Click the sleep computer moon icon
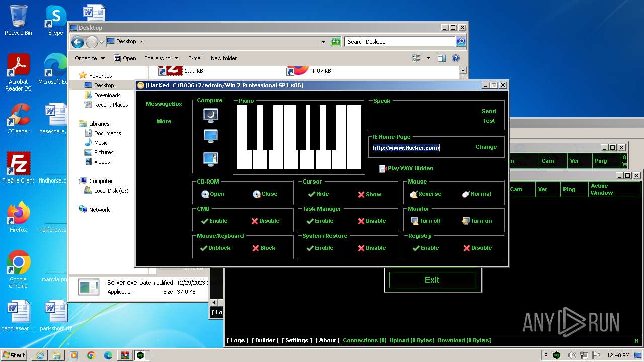The height and width of the screenshot is (362, 644). point(211,115)
